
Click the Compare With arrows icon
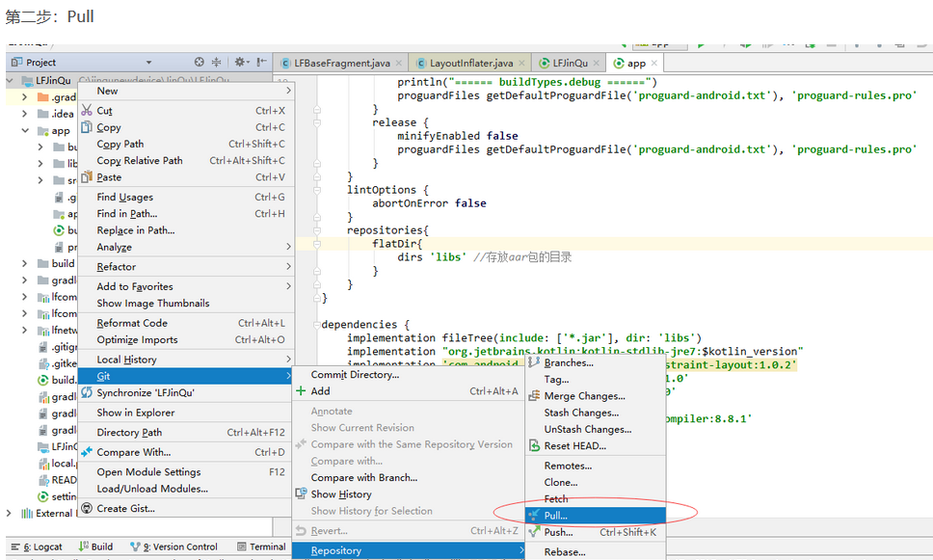tap(87, 452)
